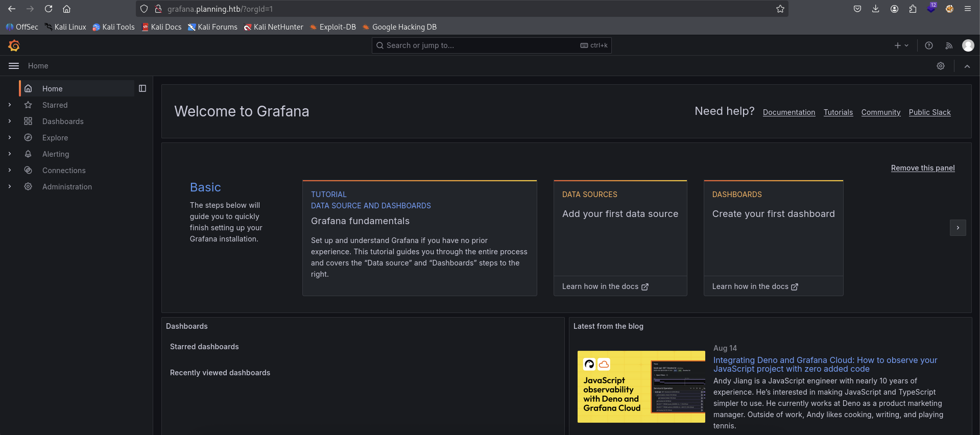Open the Firefox account icon
The width and height of the screenshot is (980, 435).
point(894,9)
